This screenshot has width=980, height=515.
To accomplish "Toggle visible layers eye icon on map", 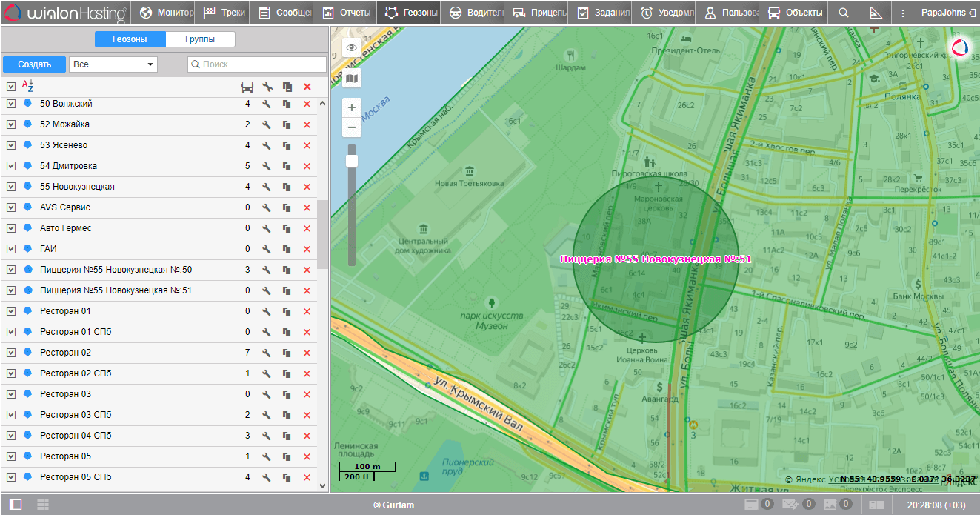I will pyautogui.click(x=352, y=47).
